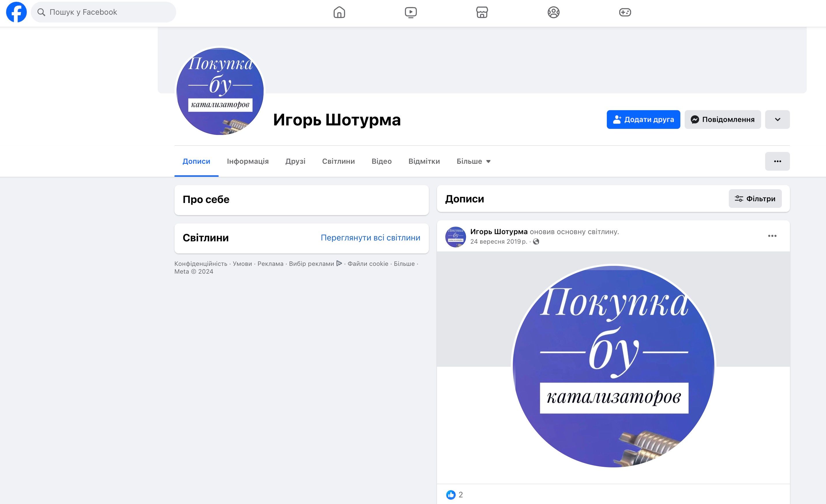Expand the Більше tab dropdown
The height and width of the screenshot is (504, 826).
pyautogui.click(x=473, y=161)
